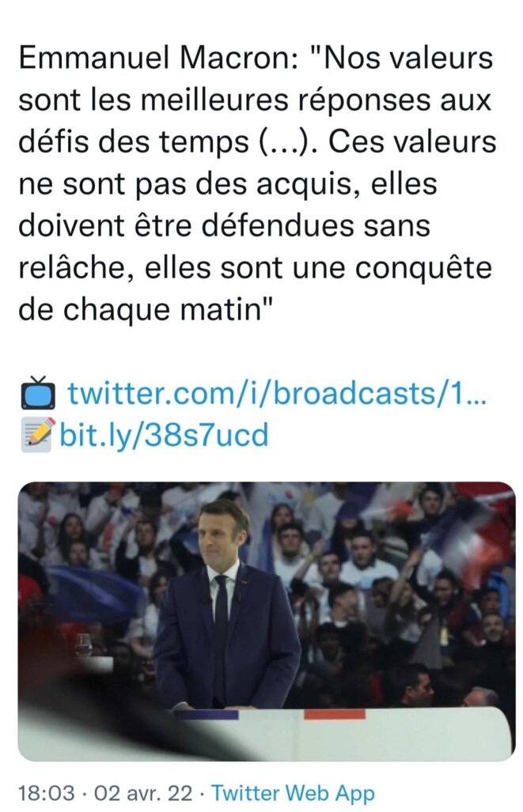The height and width of the screenshot is (812, 523).
Task: Open the twitter.com/i/broadcasts link
Action: pyautogui.click(x=277, y=393)
